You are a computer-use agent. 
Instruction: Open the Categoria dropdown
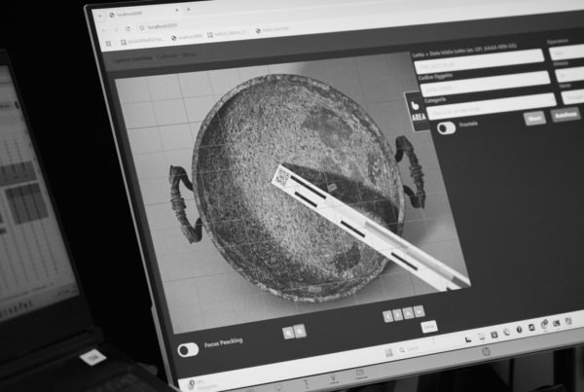tap(492, 106)
